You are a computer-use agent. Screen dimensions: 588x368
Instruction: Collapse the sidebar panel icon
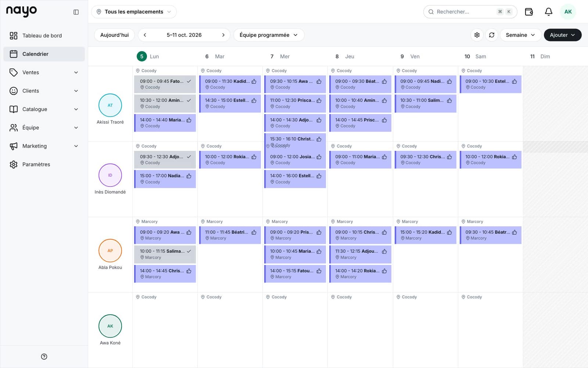pos(76,12)
